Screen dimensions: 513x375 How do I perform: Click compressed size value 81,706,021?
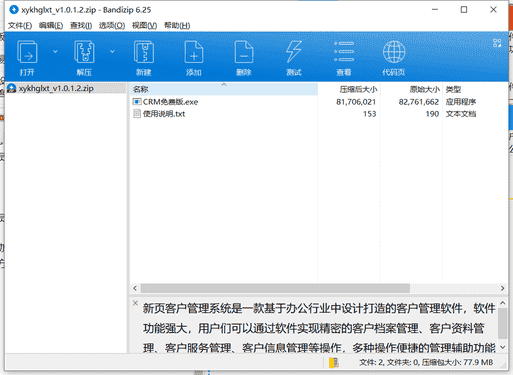pyautogui.click(x=356, y=102)
